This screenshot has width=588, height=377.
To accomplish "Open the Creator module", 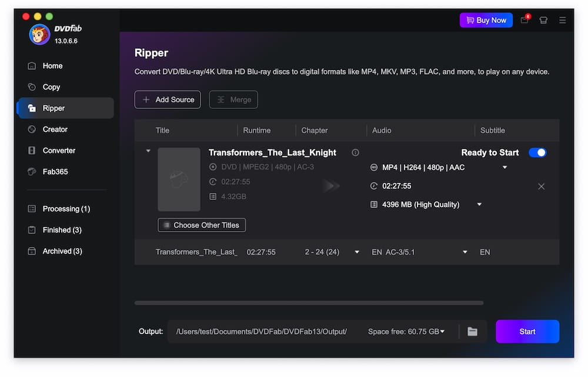I will (55, 129).
